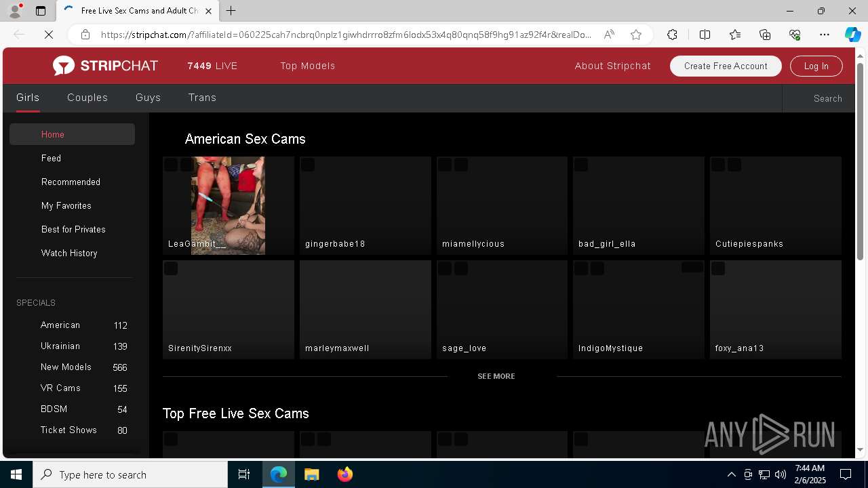
Task: Select Home in the sidebar
Action: pos(72,134)
